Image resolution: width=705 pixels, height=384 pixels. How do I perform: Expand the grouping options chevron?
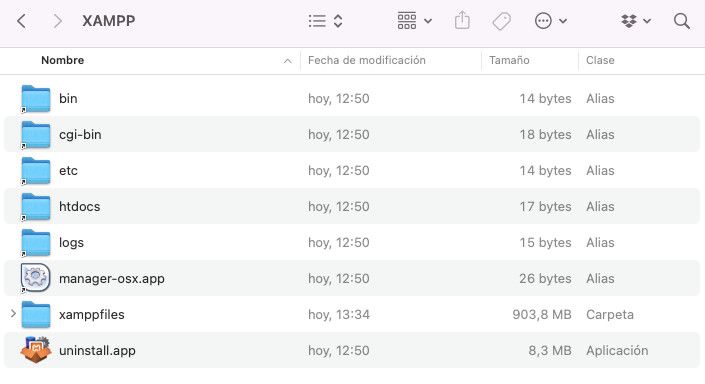[x=428, y=21]
